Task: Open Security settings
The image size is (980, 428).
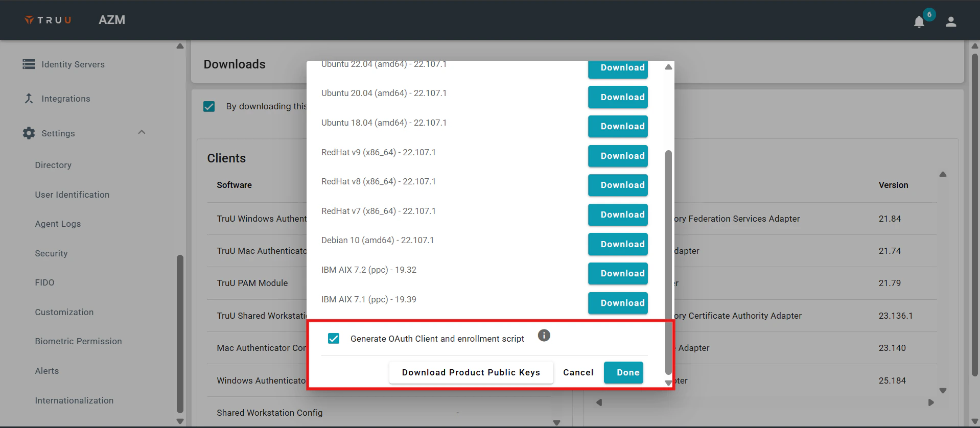Action: (51, 253)
